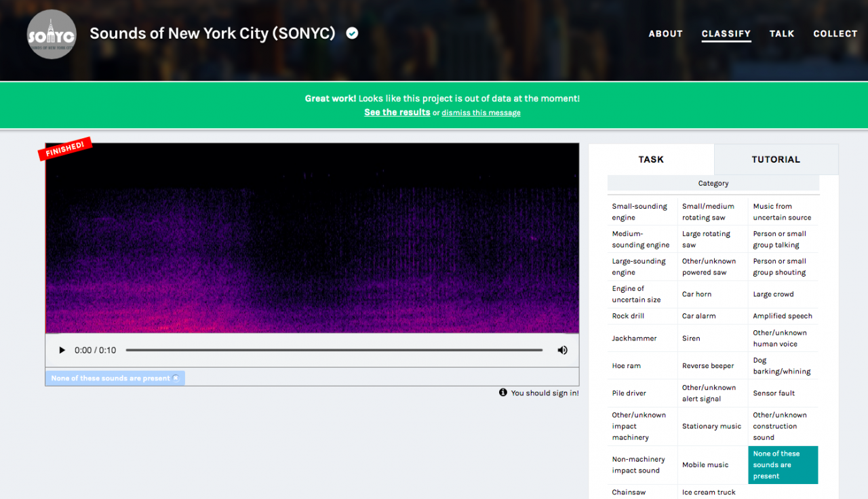Remove the 'None of these sounds are present' tag
This screenshot has width=868, height=499.
coord(176,378)
